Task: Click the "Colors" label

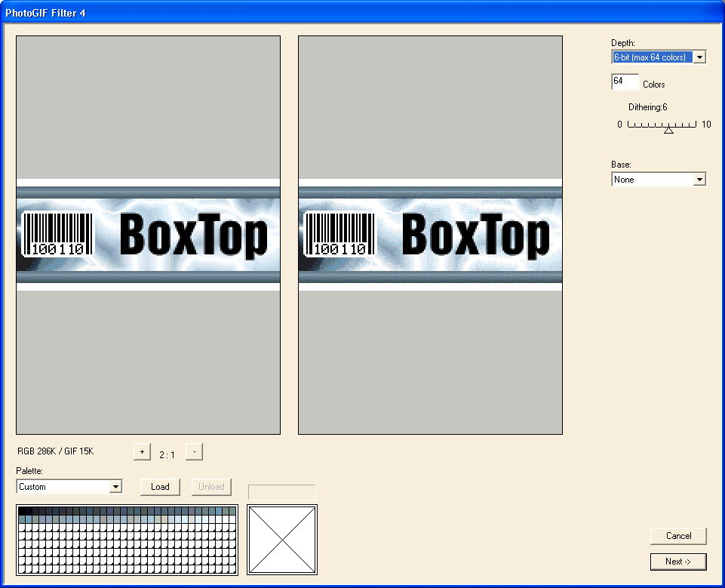Action: click(x=654, y=85)
